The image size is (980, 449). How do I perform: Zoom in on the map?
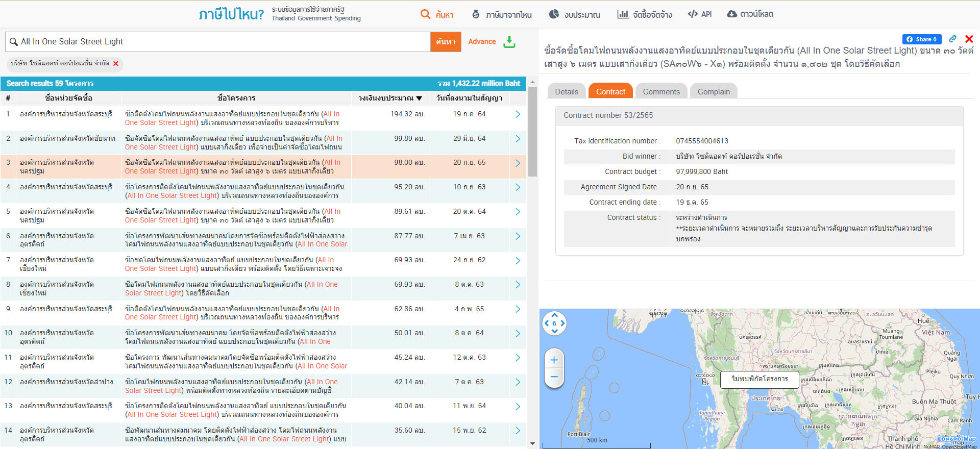coord(554,360)
